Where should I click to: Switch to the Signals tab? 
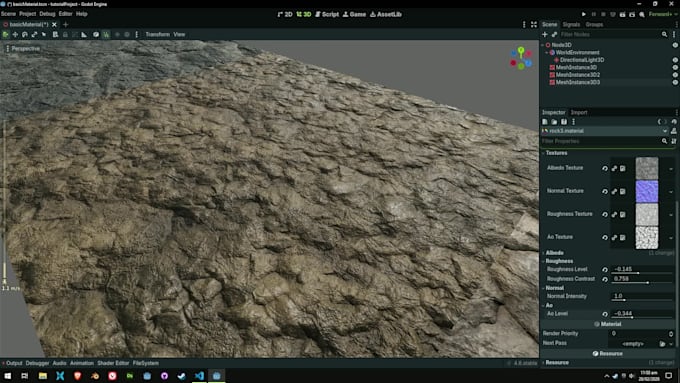pyautogui.click(x=571, y=24)
